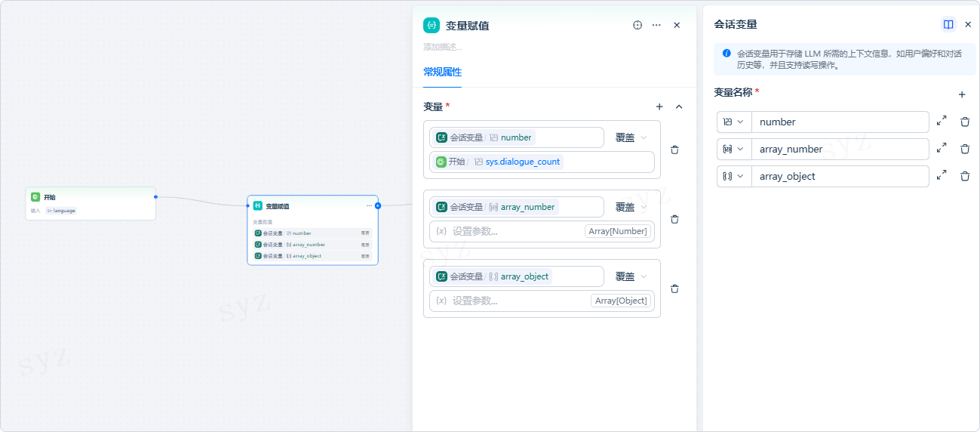Remove the array_object conversation variable
This screenshot has height=432, width=980.
965,176
